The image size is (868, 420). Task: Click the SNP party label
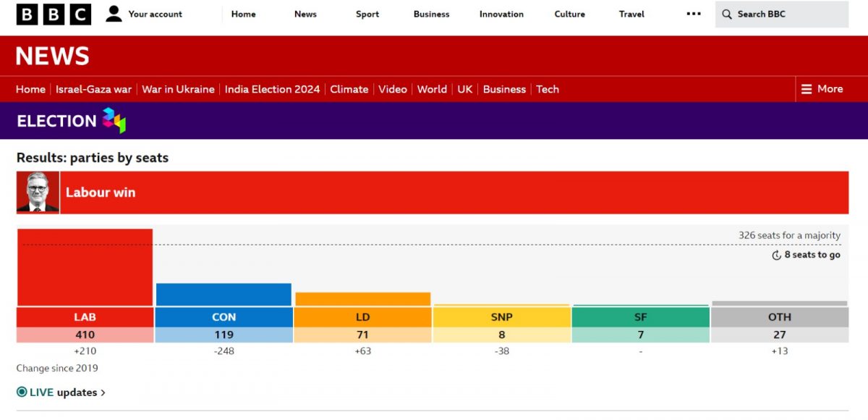501,317
